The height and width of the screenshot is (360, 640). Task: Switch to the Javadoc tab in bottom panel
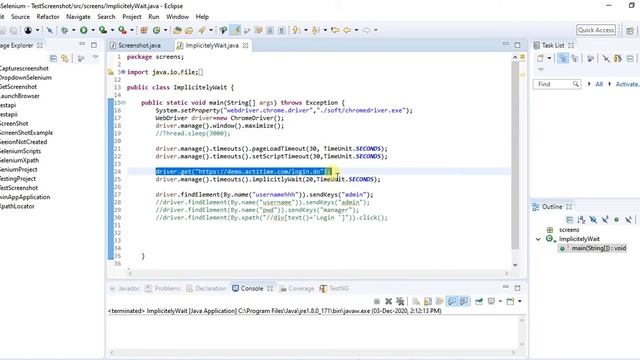[x=125, y=288]
